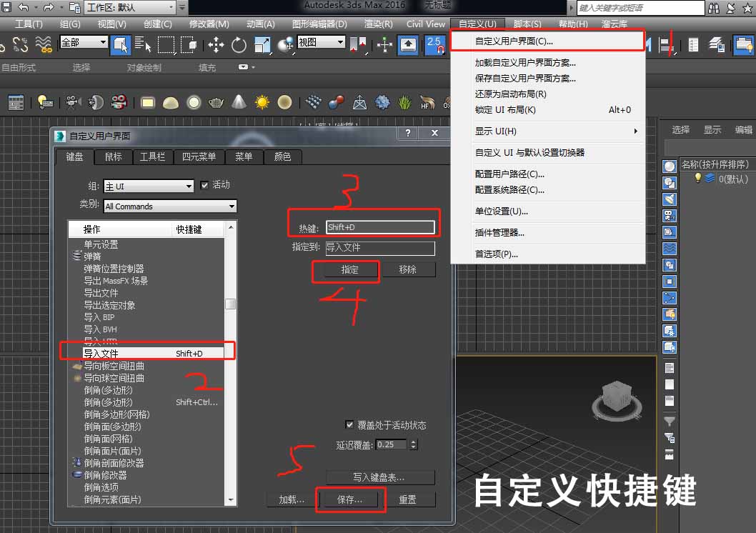Click the teapot primitive icon
The width and height of the screenshot is (756, 533).
pos(217,102)
